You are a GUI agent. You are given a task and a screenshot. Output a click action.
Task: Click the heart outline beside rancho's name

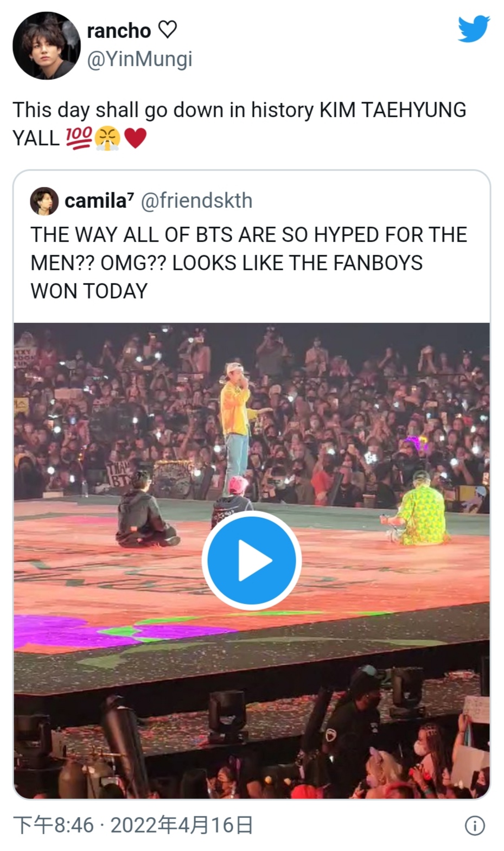[167, 30]
